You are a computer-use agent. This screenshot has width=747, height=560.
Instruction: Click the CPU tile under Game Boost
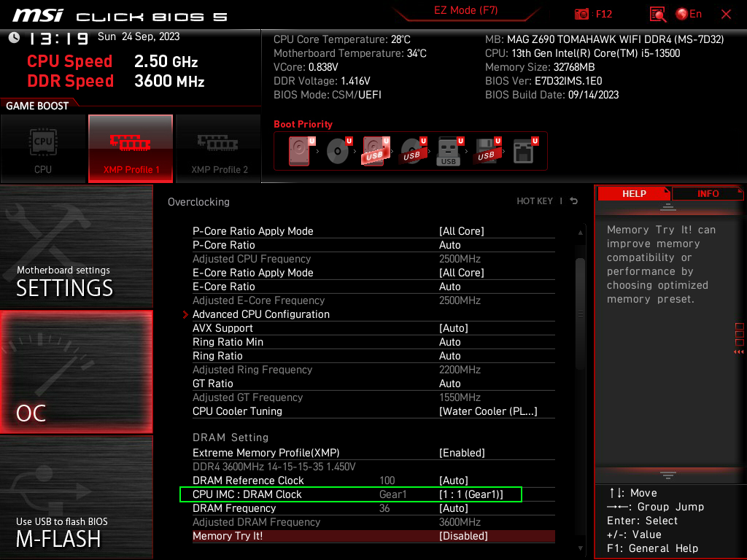click(x=43, y=149)
